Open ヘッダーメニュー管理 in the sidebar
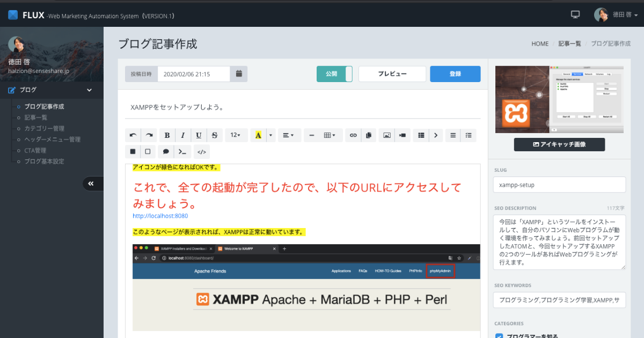The image size is (644, 338). click(x=52, y=139)
